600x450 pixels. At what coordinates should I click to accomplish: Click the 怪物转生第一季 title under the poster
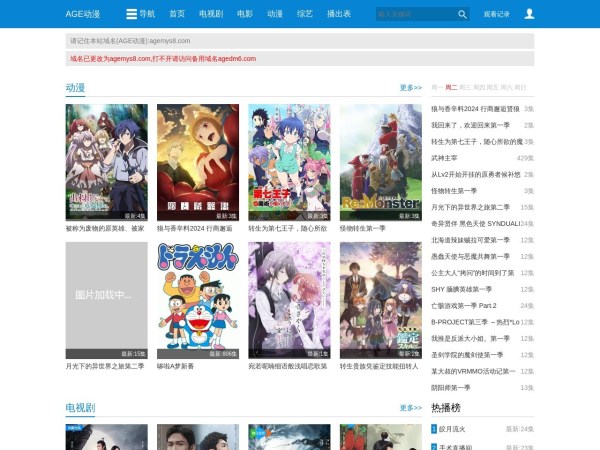362,228
